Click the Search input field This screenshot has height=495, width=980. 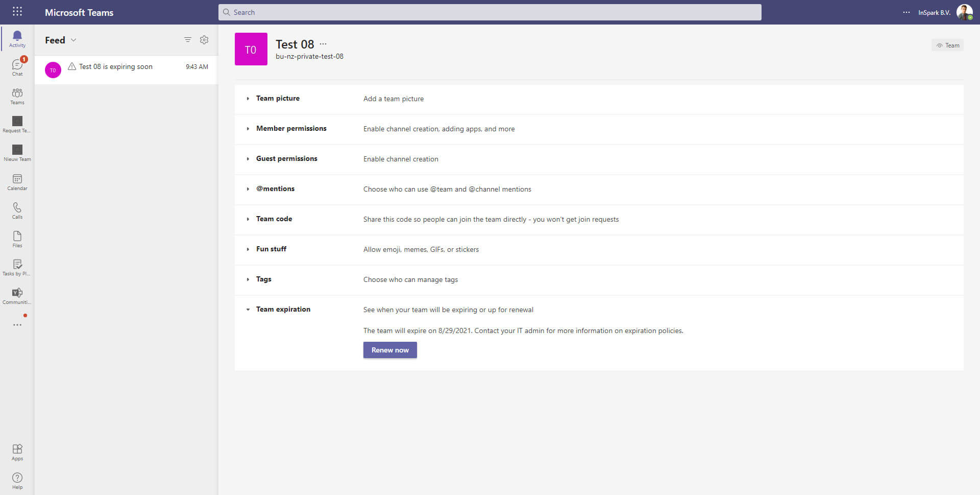coord(490,12)
